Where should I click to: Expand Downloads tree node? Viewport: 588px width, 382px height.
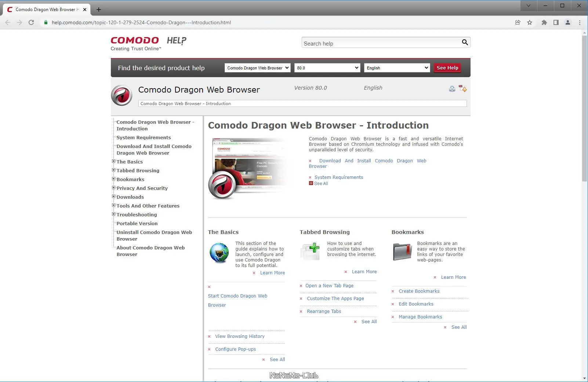pos(113,197)
